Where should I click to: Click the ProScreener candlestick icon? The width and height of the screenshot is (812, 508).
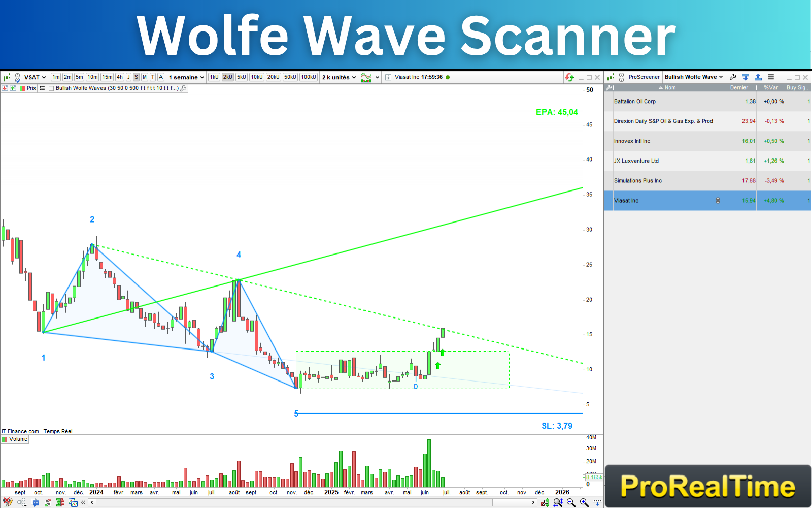[611, 77]
